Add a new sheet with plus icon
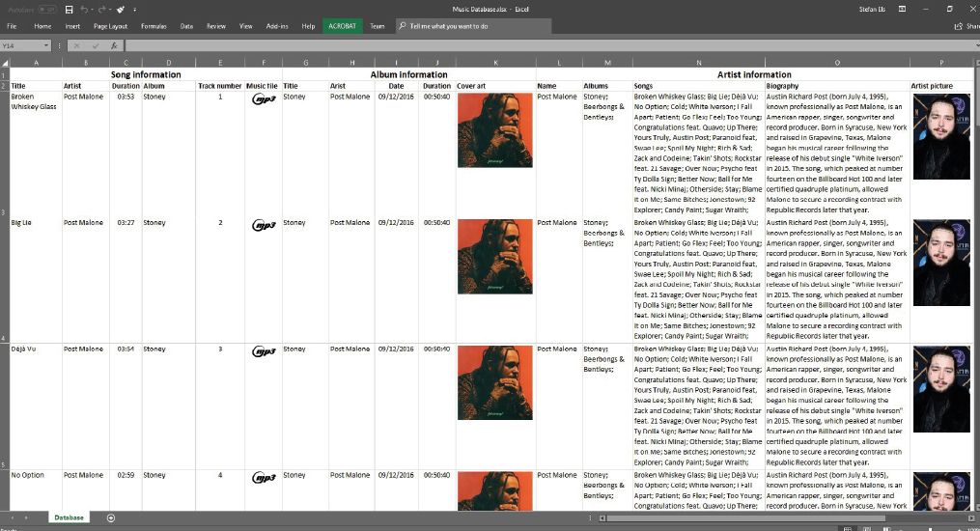The height and width of the screenshot is (531, 980). (x=111, y=518)
